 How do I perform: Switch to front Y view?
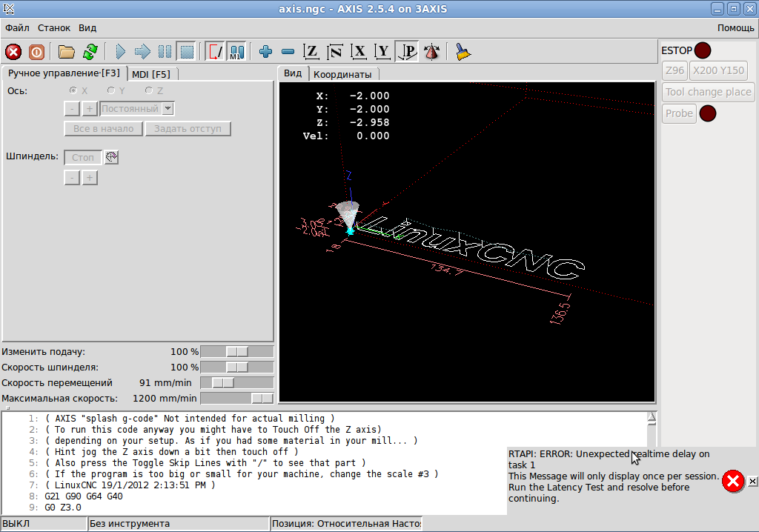tap(382, 52)
